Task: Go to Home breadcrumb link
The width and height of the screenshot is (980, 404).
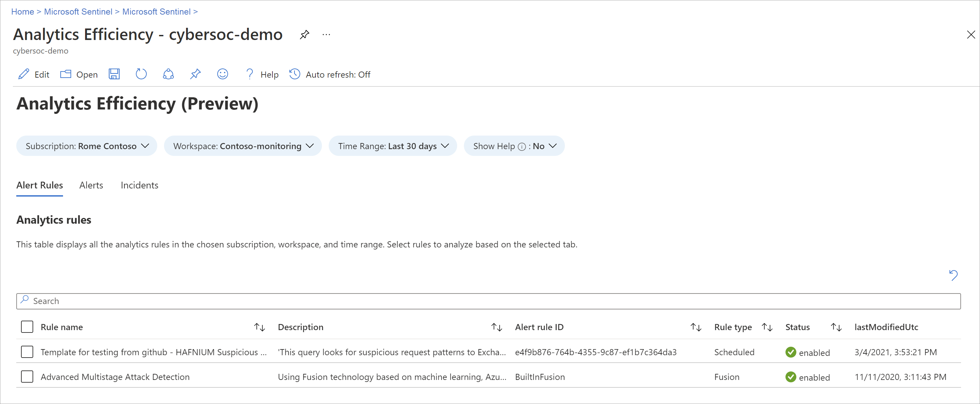Action: point(22,12)
